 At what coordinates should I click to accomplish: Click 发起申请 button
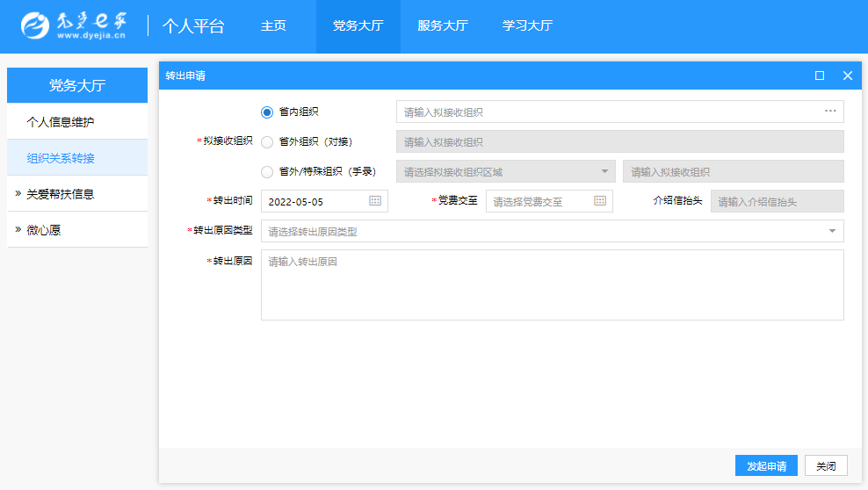[766, 465]
